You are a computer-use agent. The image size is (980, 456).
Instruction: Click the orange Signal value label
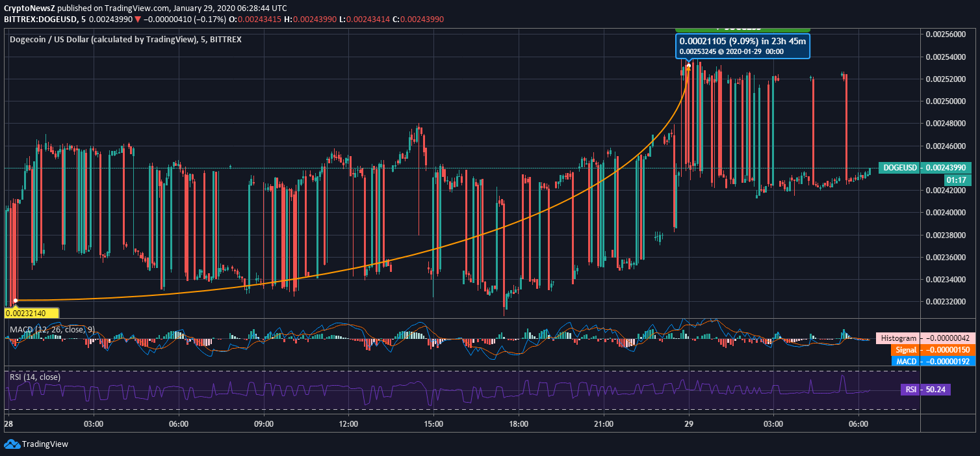click(933, 350)
